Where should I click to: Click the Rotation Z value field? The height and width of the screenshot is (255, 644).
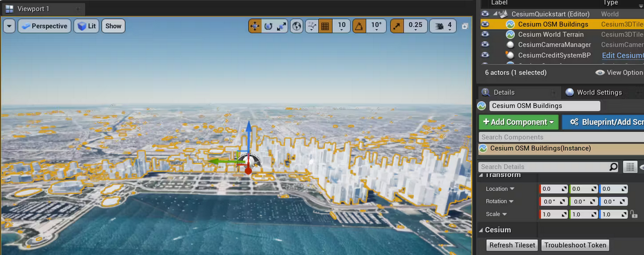pos(614,201)
